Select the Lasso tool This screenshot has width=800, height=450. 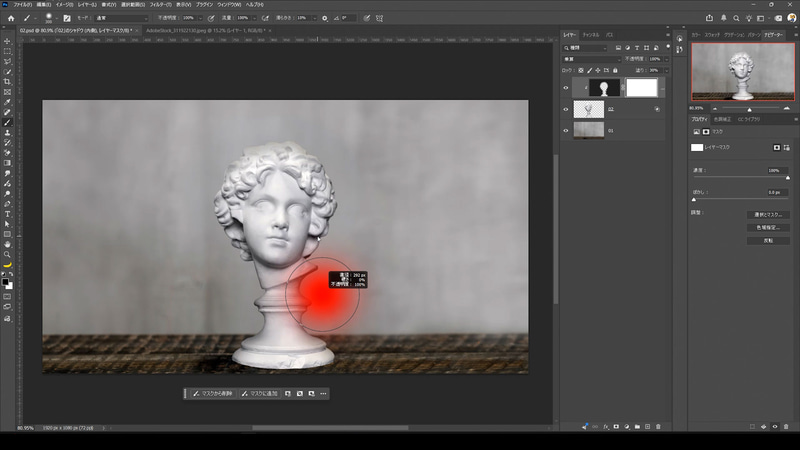[x=7, y=62]
